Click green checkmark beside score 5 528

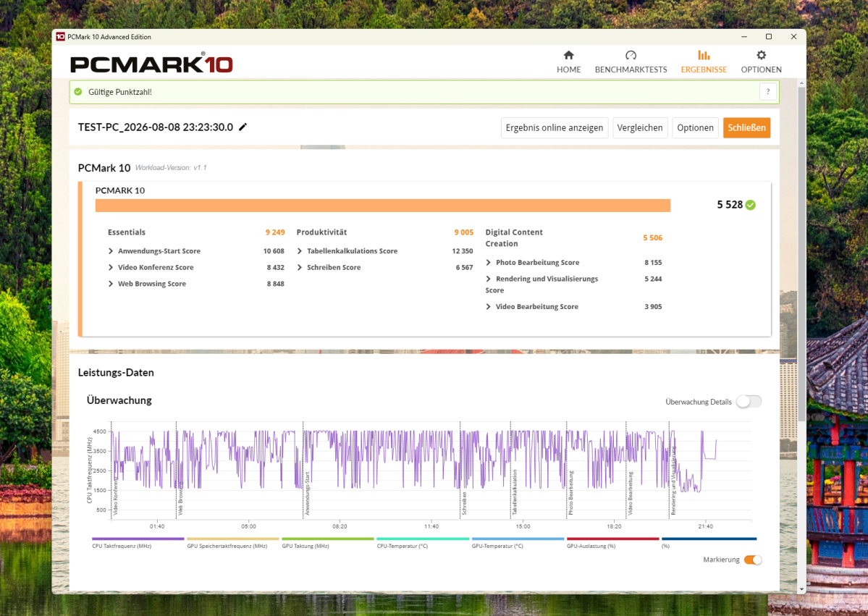point(750,205)
